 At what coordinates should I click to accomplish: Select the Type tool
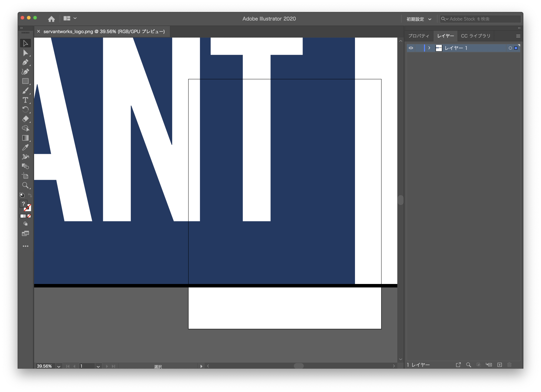point(25,100)
